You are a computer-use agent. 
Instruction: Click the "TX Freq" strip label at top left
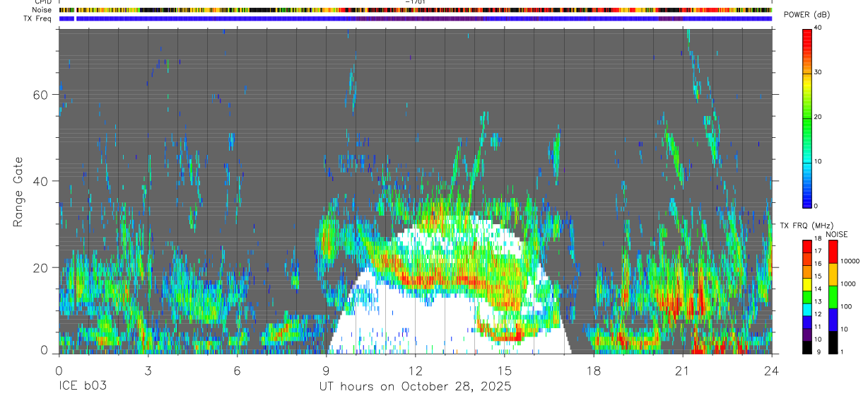(x=39, y=18)
